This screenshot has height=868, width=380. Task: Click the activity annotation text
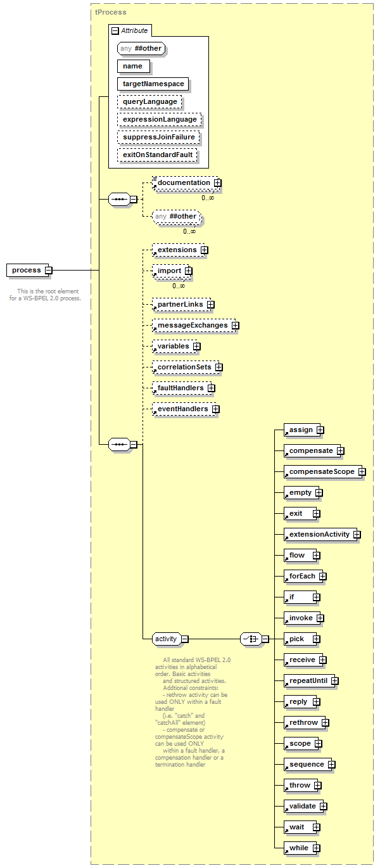[x=191, y=712]
